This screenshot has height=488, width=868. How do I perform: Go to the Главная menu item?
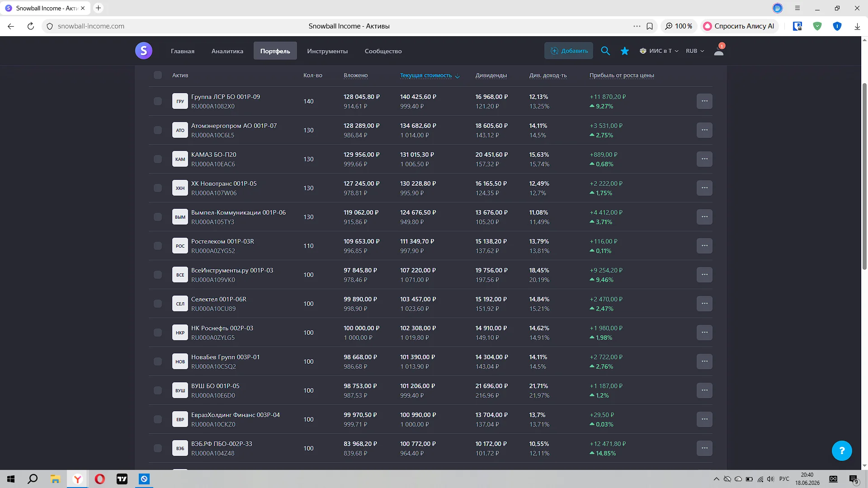pos(183,51)
